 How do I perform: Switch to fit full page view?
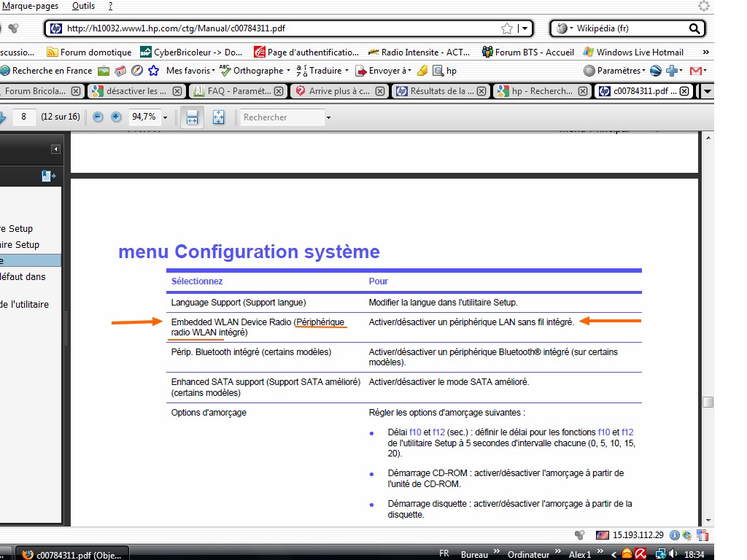coord(218,117)
